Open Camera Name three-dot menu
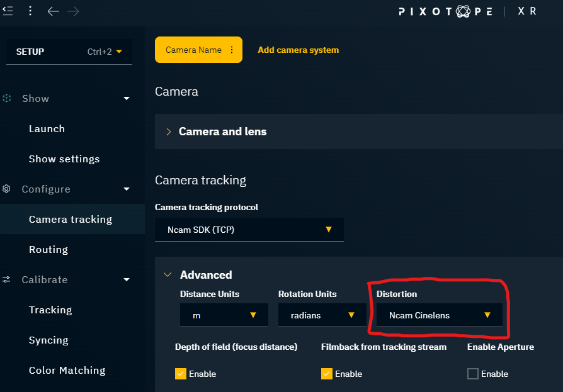Viewport: 563px width, 392px height. click(x=232, y=50)
